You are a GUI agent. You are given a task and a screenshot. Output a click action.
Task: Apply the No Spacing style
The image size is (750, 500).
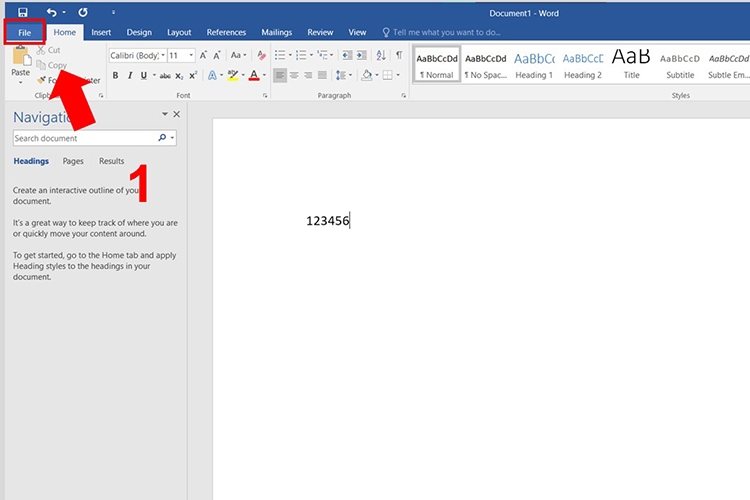coord(485,65)
